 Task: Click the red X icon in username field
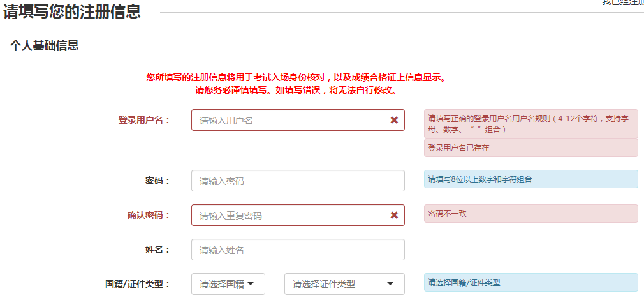click(394, 120)
